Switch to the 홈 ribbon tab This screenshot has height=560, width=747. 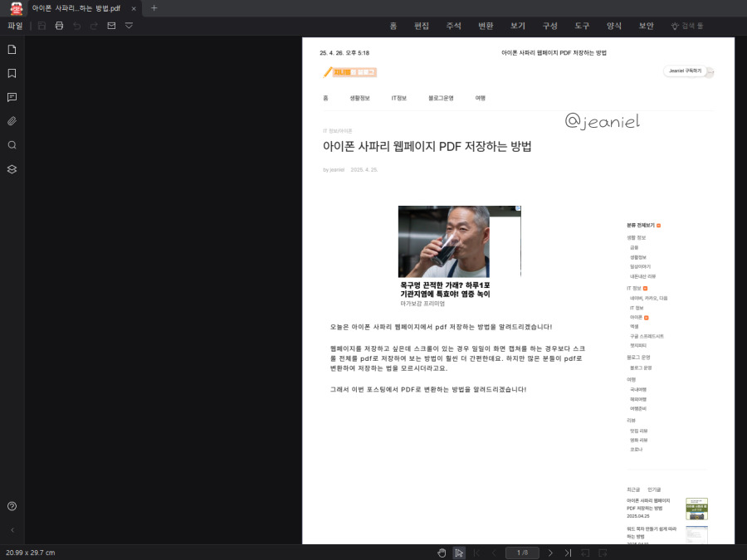[x=393, y=26]
